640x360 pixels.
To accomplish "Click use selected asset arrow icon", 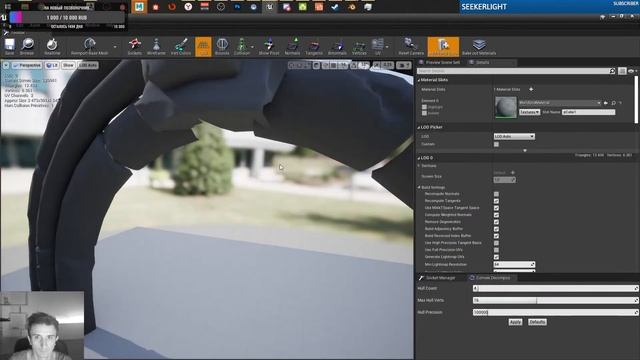I will 606,103.
